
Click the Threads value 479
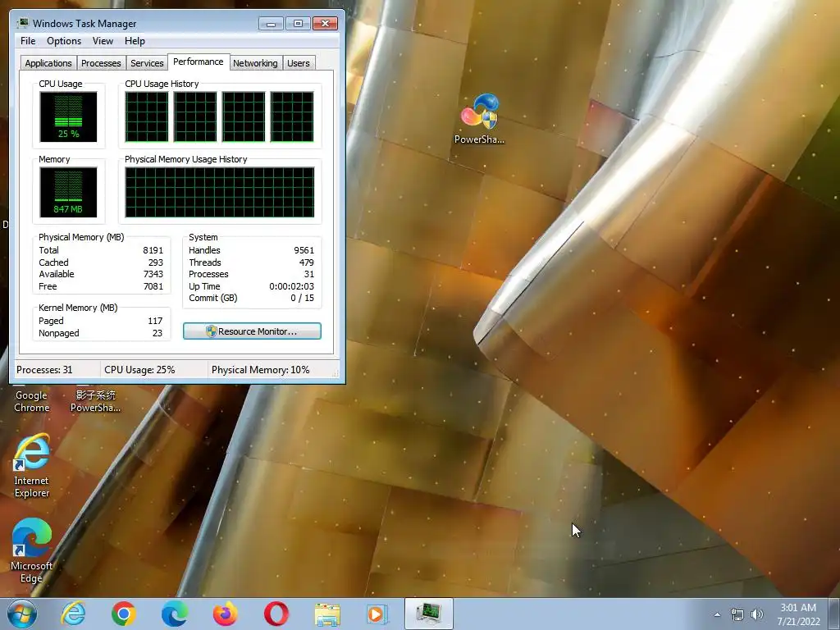point(307,262)
